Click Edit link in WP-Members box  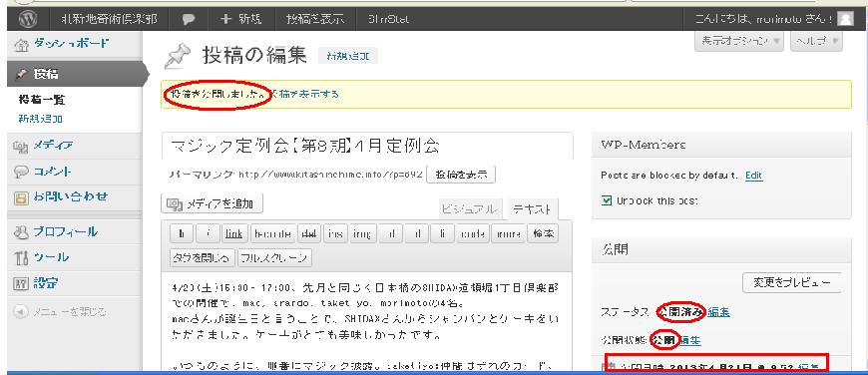click(753, 176)
